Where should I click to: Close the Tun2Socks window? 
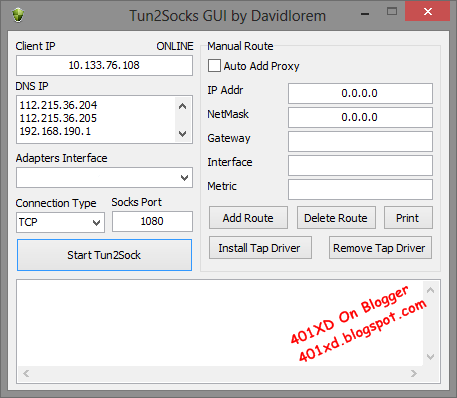point(428,12)
